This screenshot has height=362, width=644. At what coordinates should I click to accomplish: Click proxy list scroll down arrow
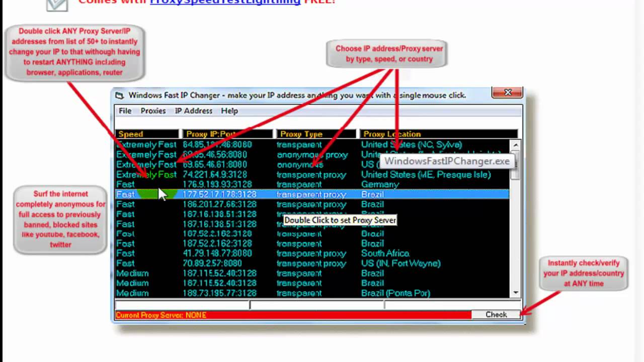[515, 293]
